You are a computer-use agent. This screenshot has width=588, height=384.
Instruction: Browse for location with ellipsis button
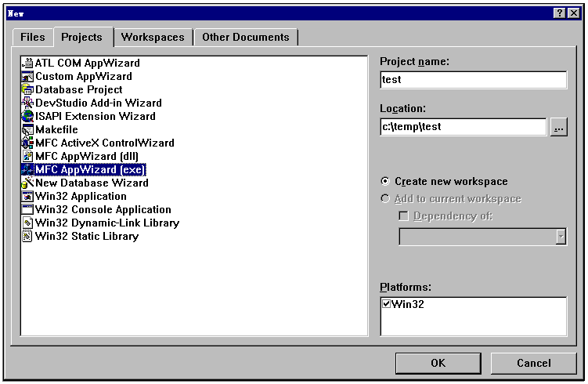click(559, 127)
